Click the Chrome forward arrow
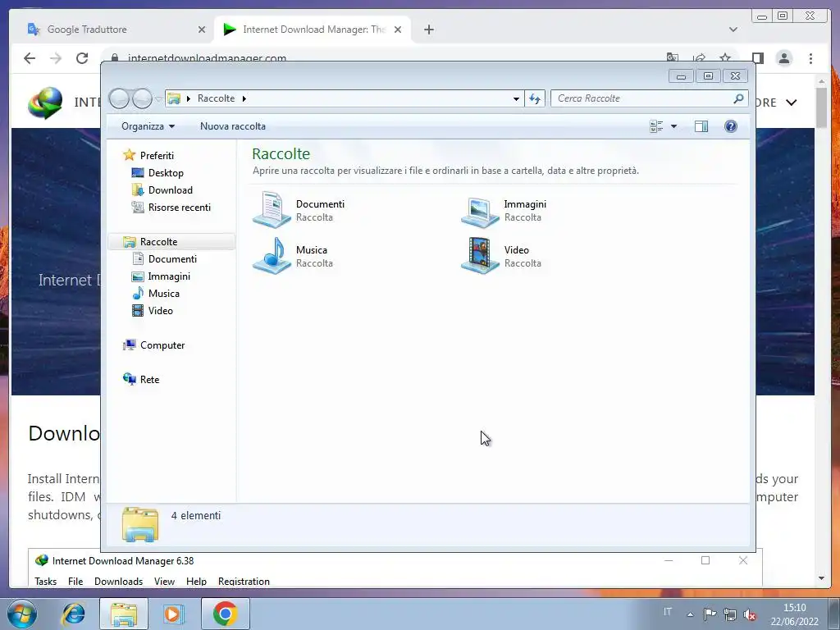This screenshot has width=840, height=630. [x=56, y=58]
